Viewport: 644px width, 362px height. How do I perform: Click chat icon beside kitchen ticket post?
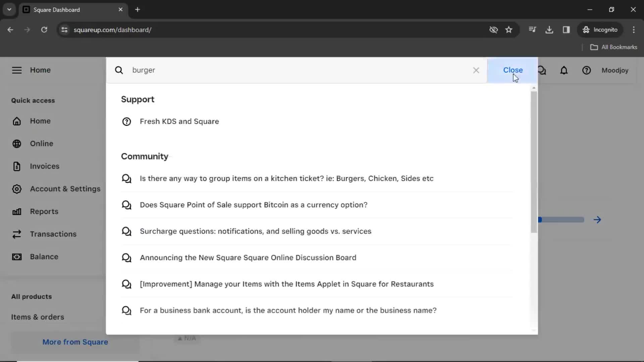[x=126, y=179]
